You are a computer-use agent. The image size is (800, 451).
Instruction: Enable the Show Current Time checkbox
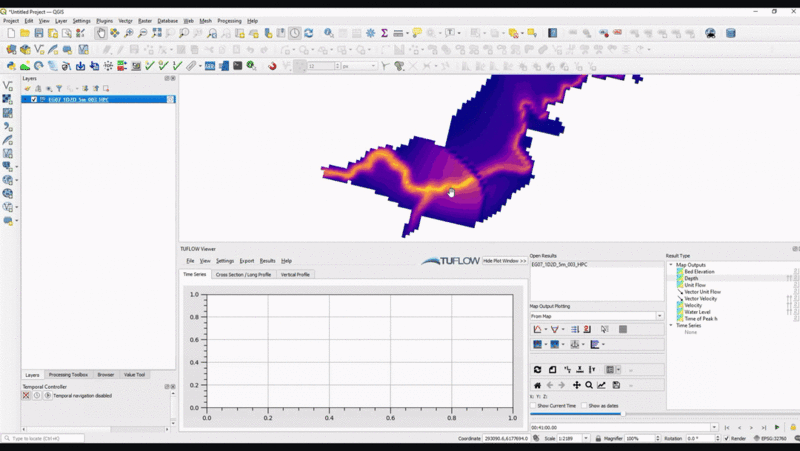pos(533,406)
